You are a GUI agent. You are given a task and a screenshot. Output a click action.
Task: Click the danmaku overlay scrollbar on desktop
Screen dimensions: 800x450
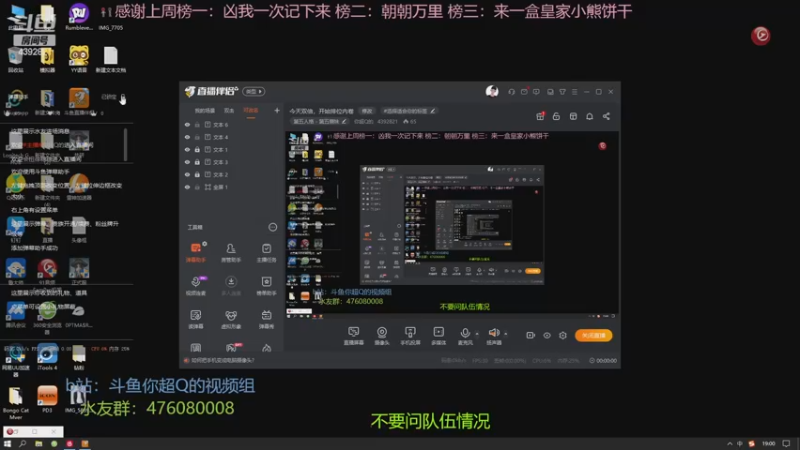coord(126,144)
